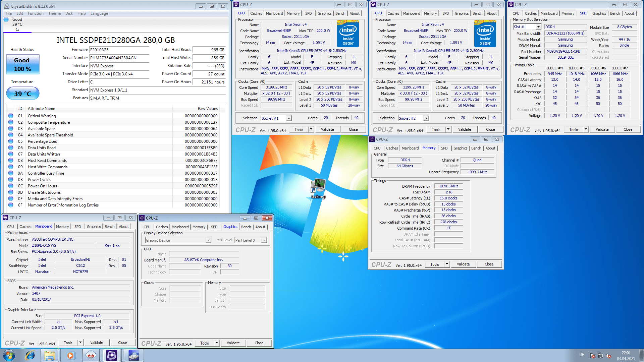Click the Good 100 % health status button
The width and height of the screenshot is (644, 362).
point(22,64)
